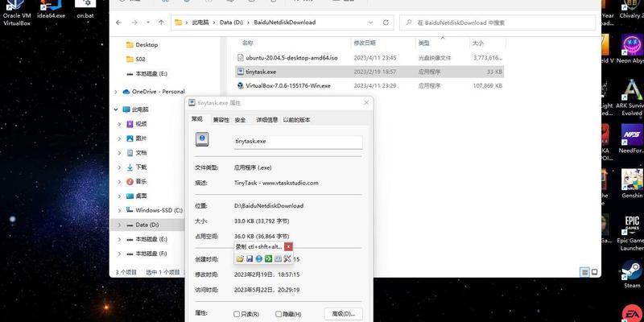Refresh the BaiduNetdiskDownload folder
644x322 pixels.
click(386, 23)
